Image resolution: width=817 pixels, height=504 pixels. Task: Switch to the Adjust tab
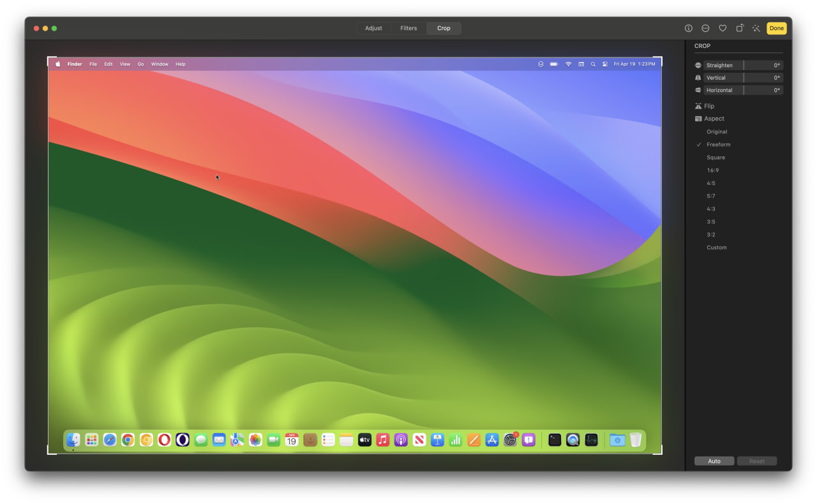[x=373, y=28]
